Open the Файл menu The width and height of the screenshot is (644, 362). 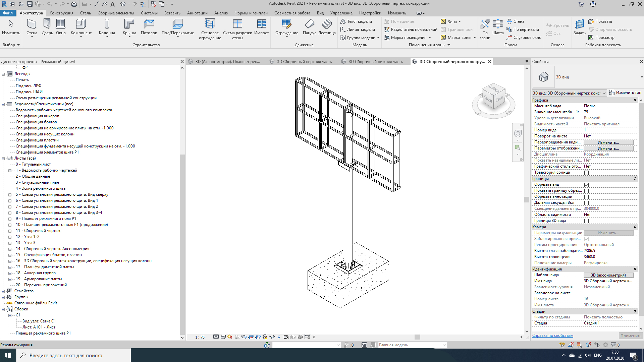[x=8, y=13]
